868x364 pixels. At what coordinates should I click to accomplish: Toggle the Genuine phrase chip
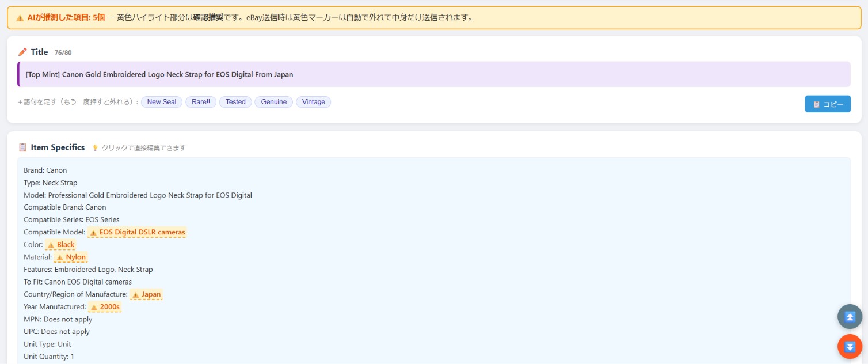click(x=274, y=102)
